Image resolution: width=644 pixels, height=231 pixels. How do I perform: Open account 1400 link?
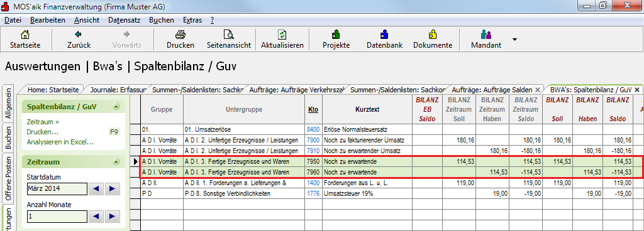[x=313, y=183]
